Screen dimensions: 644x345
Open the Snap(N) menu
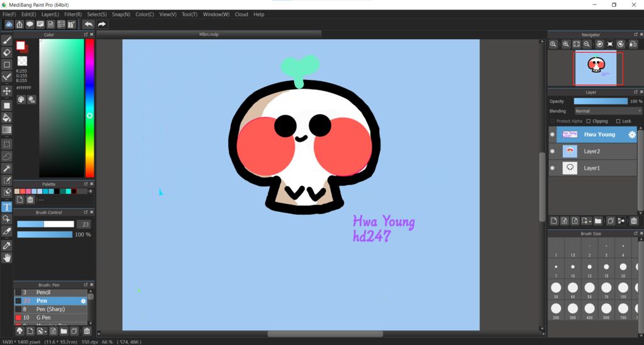(121, 14)
